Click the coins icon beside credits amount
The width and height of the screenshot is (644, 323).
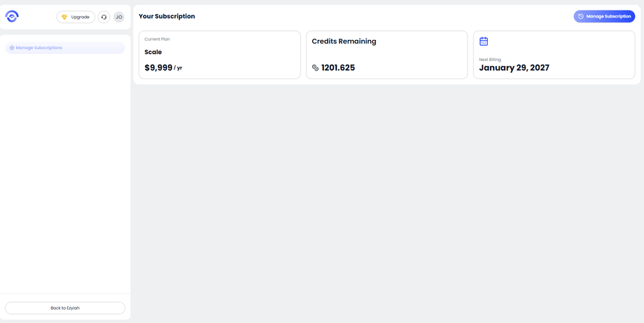click(315, 68)
